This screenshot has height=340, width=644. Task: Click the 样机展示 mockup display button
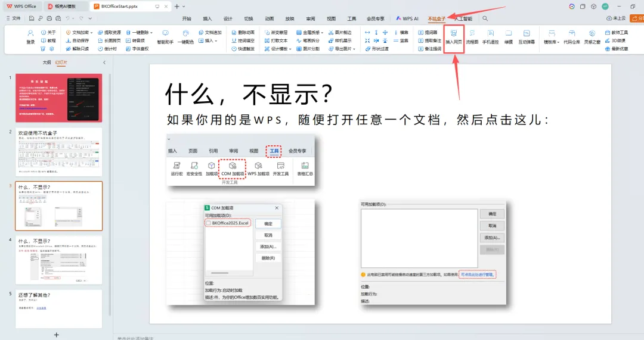[x=340, y=40]
